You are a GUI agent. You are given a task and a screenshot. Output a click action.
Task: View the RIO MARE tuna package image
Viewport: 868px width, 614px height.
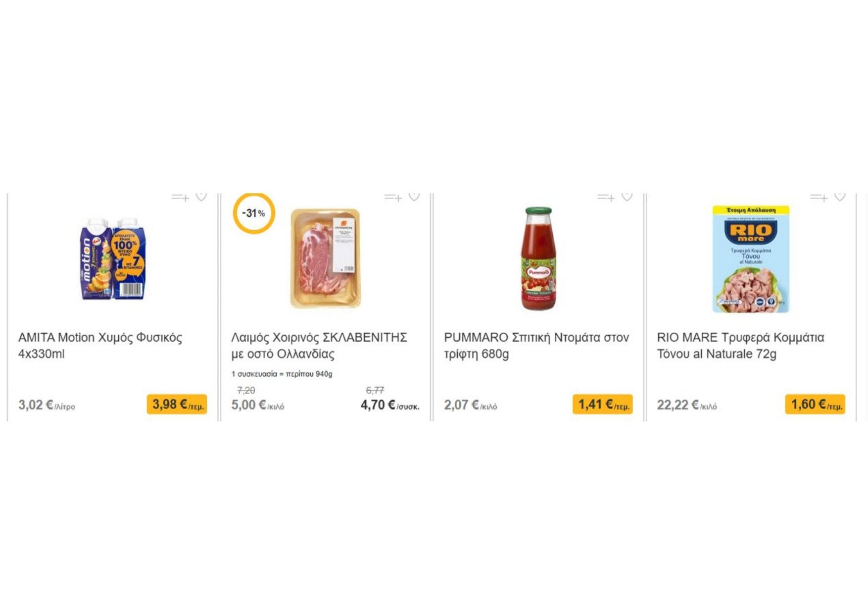[x=751, y=259]
